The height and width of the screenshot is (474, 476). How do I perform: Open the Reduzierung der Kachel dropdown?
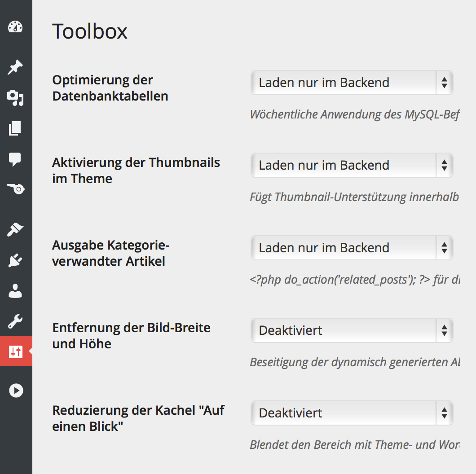click(352, 413)
